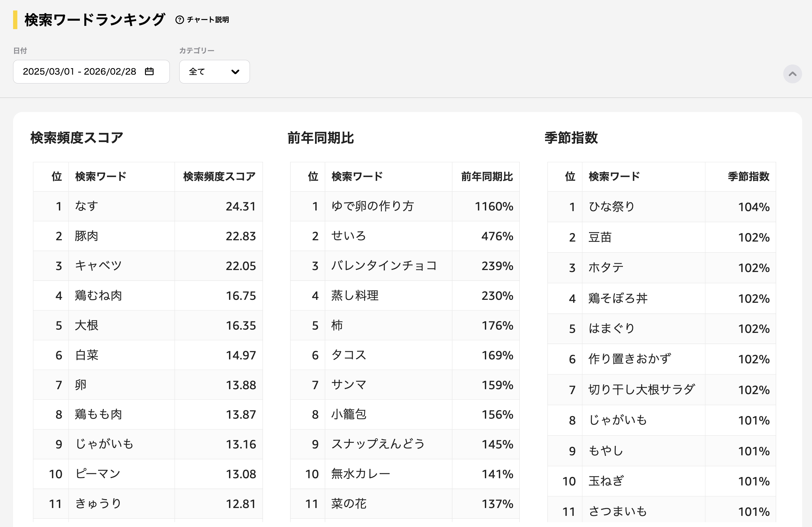Select the キャベツ search word
The width and height of the screenshot is (812, 527).
point(98,265)
